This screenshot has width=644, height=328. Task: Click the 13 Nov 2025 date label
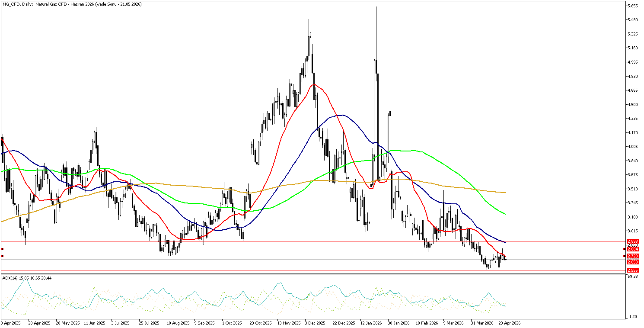288,323
